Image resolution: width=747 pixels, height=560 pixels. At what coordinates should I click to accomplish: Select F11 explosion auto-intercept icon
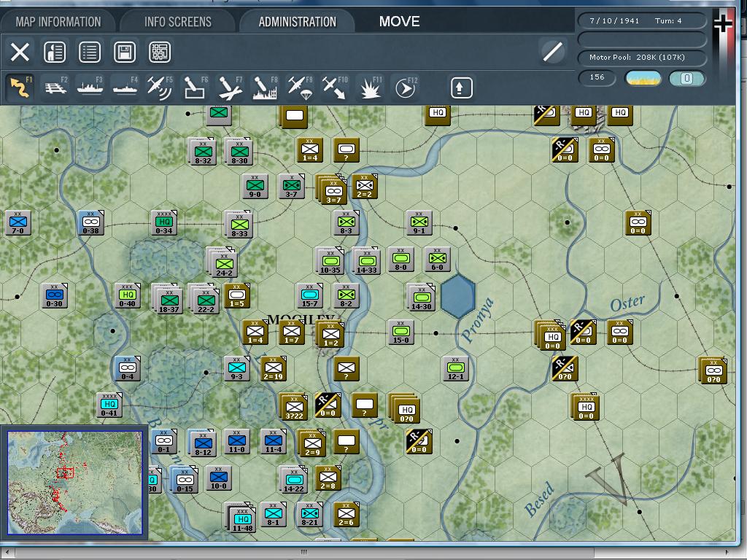point(370,87)
